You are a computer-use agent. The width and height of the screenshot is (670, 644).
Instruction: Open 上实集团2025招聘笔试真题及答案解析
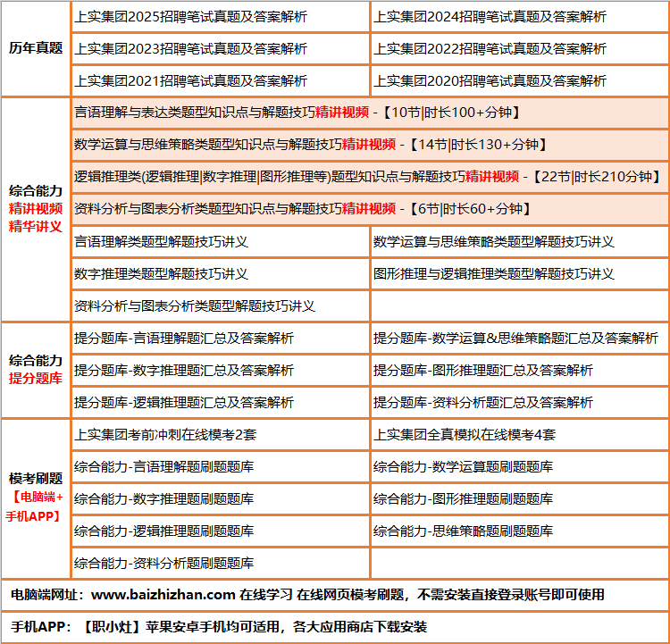point(190,16)
